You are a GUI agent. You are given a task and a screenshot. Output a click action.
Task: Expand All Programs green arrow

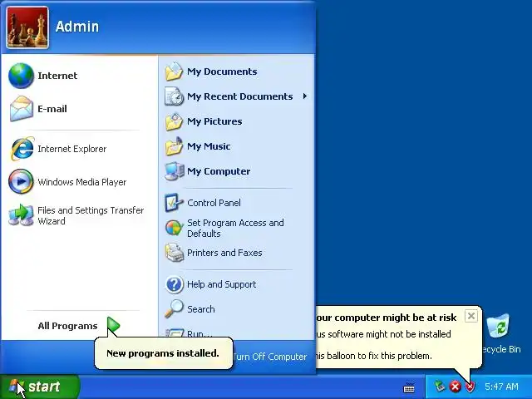pyautogui.click(x=113, y=325)
